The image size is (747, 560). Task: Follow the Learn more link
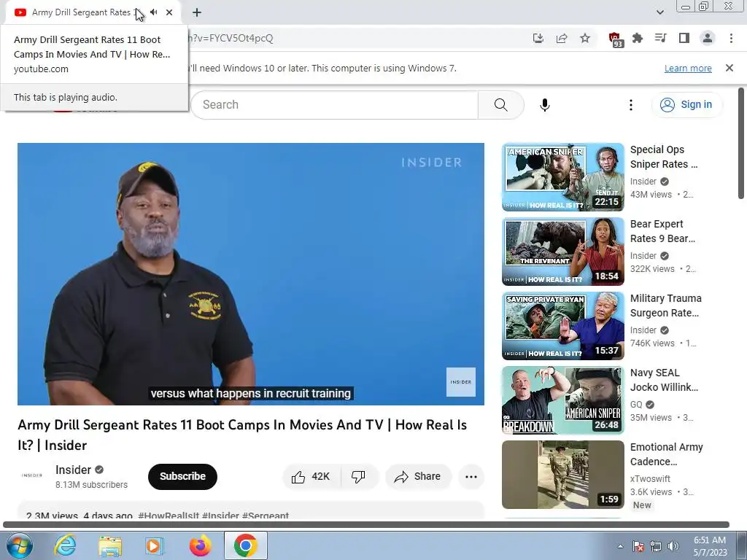click(688, 68)
